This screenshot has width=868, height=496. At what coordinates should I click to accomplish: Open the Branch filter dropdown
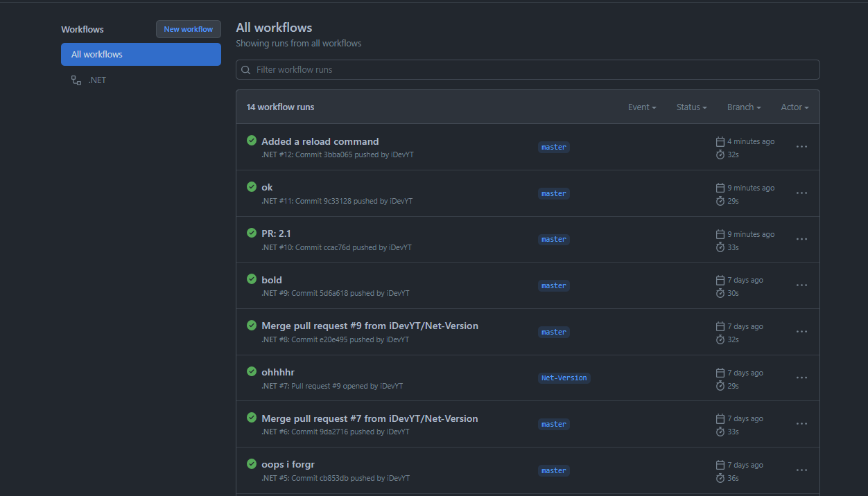tap(744, 107)
